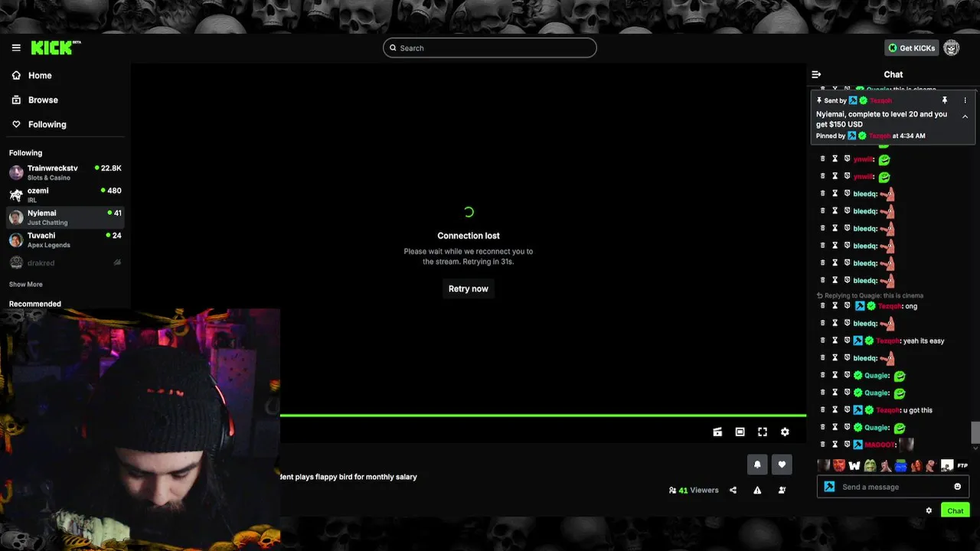Pick the W emote from quick bar
The height and width of the screenshot is (551, 980).
pyautogui.click(x=854, y=465)
